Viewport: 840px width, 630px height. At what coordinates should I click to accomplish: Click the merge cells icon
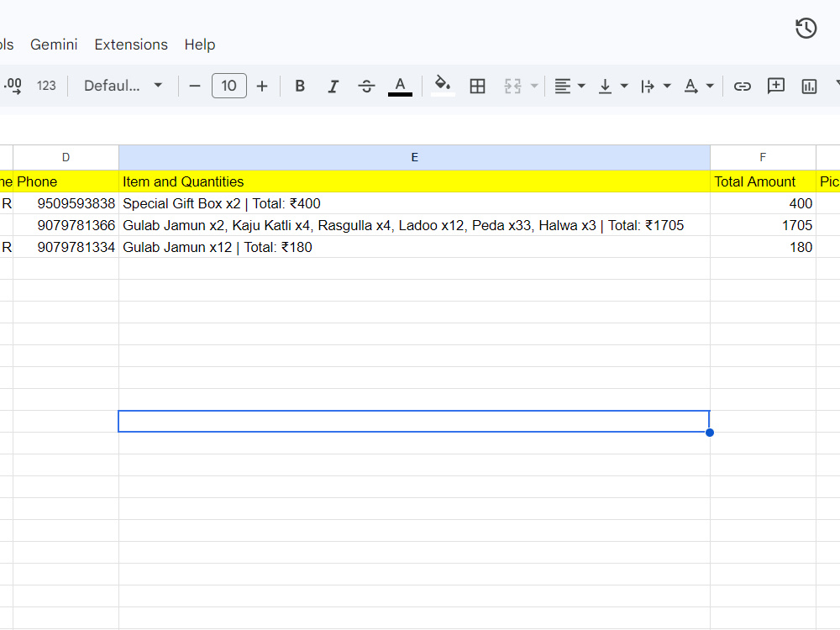[x=512, y=86]
